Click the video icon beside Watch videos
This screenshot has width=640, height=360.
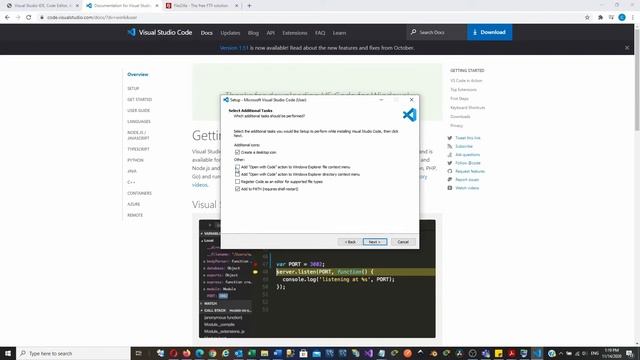point(450,188)
